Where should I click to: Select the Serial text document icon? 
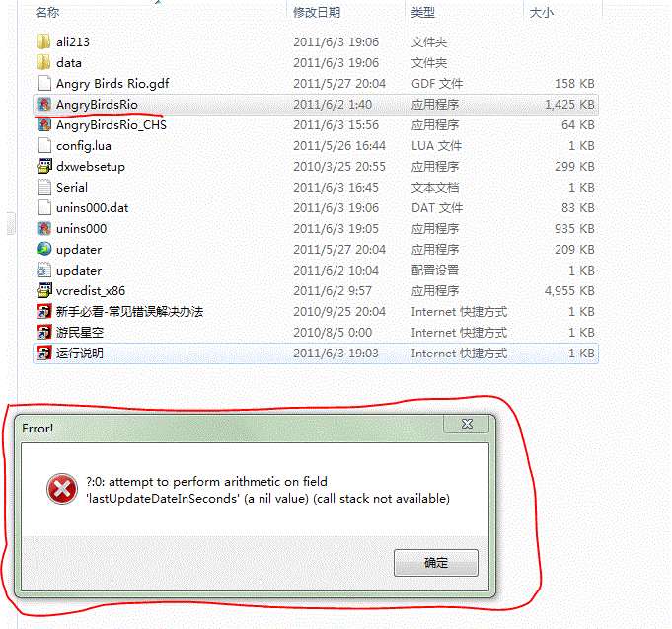44,187
